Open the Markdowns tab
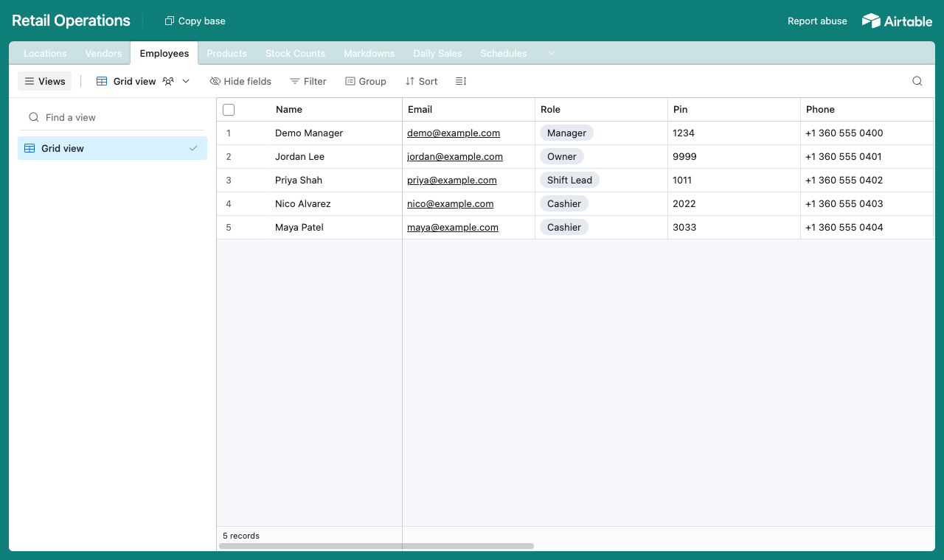944x560 pixels. [x=369, y=53]
